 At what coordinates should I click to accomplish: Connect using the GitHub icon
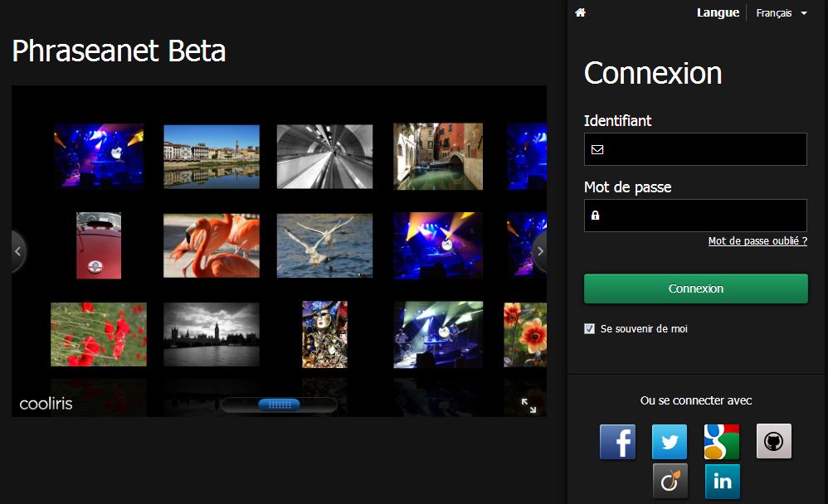(774, 442)
